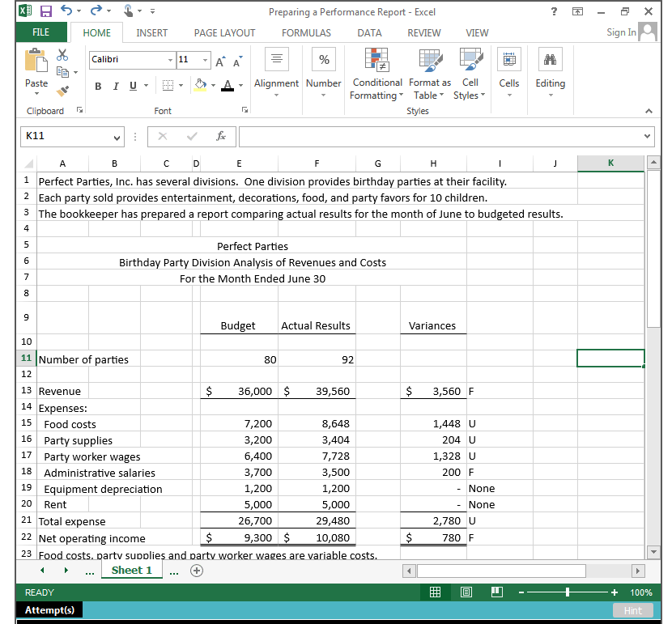Toggle bold formatting
The image size is (672, 624).
coord(97,85)
